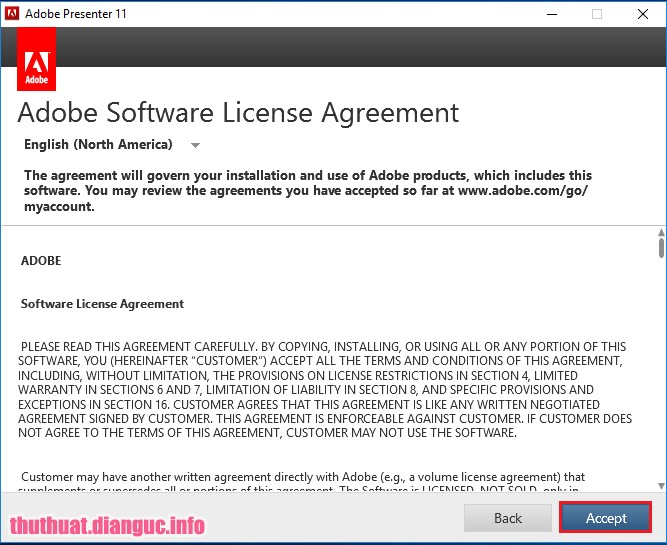
Task: Click the Accept button
Action: 605,517
